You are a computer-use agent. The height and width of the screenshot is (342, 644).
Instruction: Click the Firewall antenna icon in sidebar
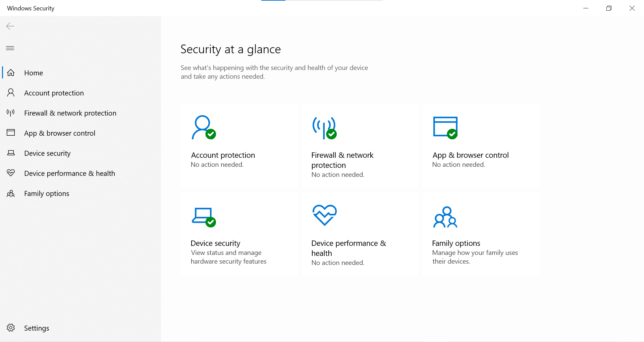point(11,113)
